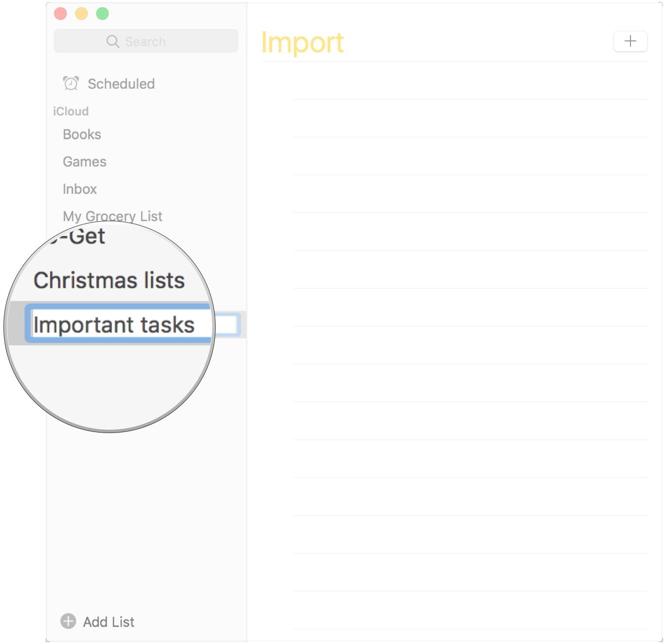This screenshot has height=644, width=665.
Task: Open the Scheduled reminders view
Action: [x=121, y=84]
